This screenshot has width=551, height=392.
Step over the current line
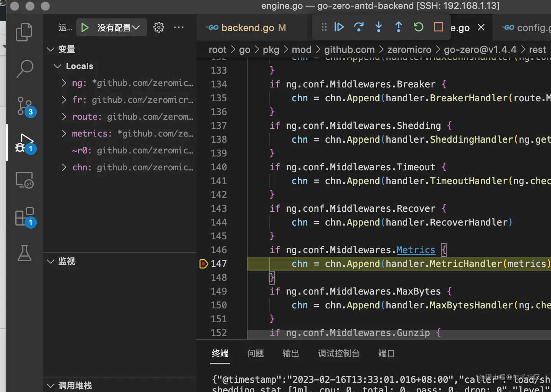(359, 27)
